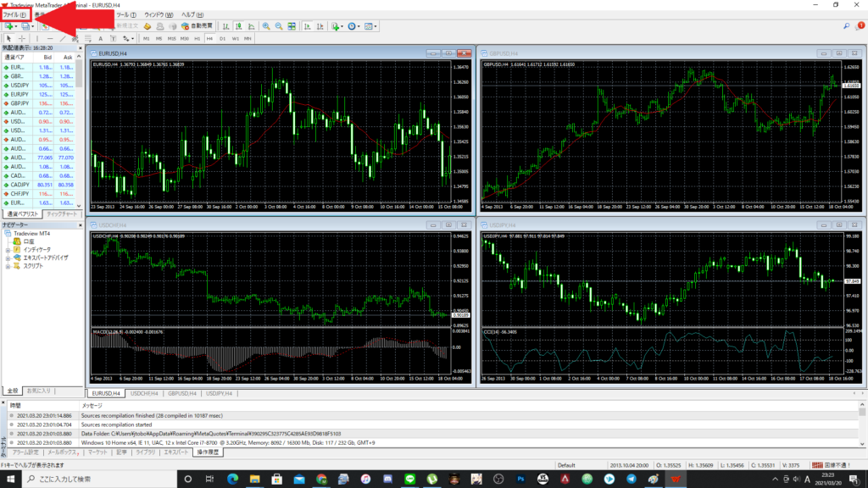The height and width of the screenshot is (488, 868).
Task: Click the Data Folder log message
Action: (211, 434)
